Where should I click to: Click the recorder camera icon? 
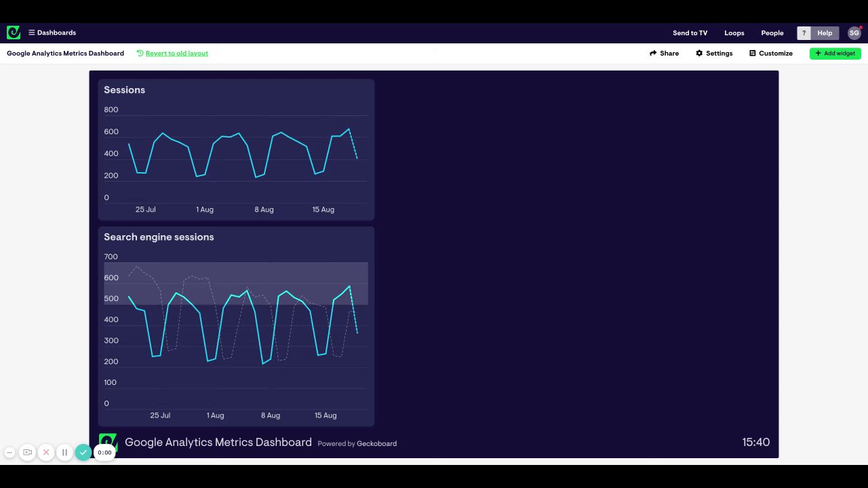28,452
